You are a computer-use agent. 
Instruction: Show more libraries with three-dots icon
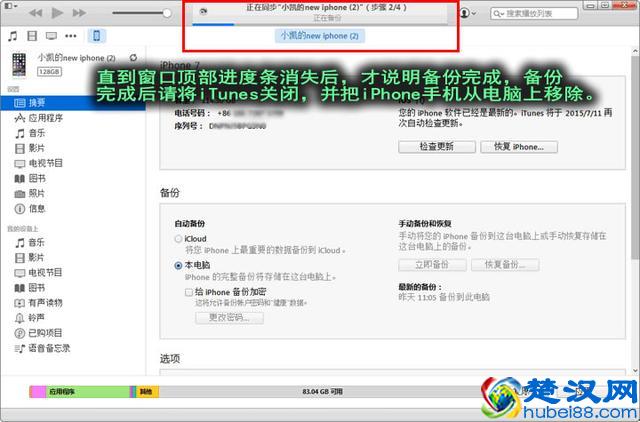click(71, 36)
